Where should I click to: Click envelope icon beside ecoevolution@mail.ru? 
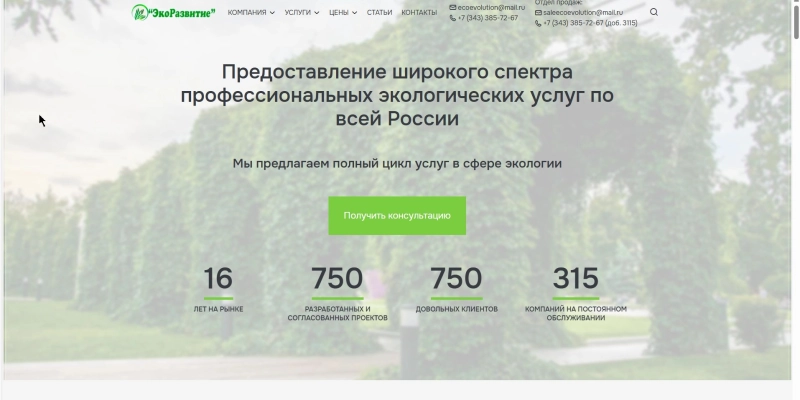[453, 7]
